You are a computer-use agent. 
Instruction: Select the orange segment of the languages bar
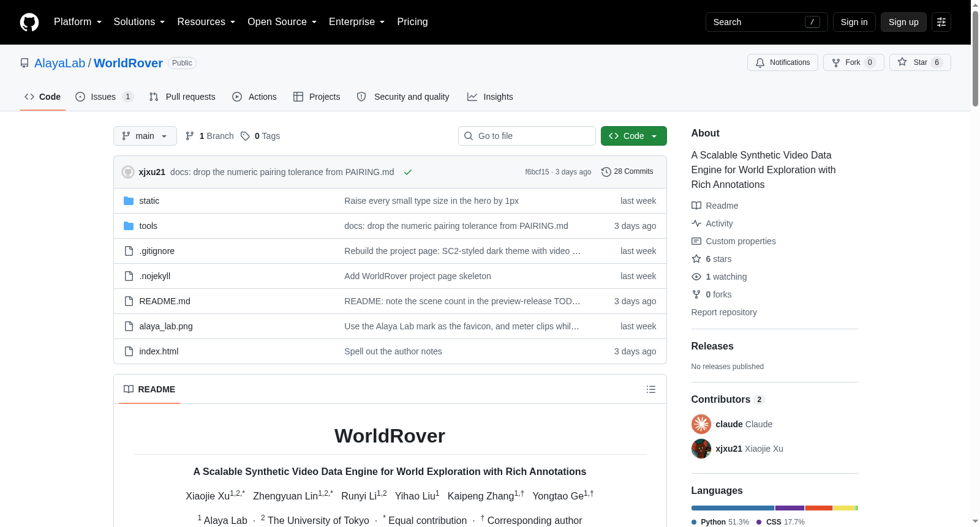click(x=819, y=508)
